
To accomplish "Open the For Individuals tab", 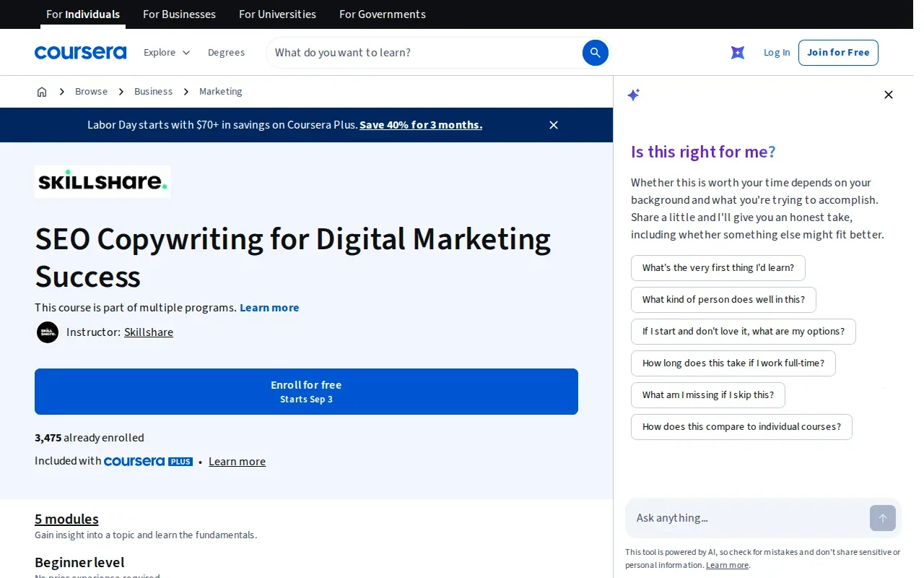I will (83, 14).
